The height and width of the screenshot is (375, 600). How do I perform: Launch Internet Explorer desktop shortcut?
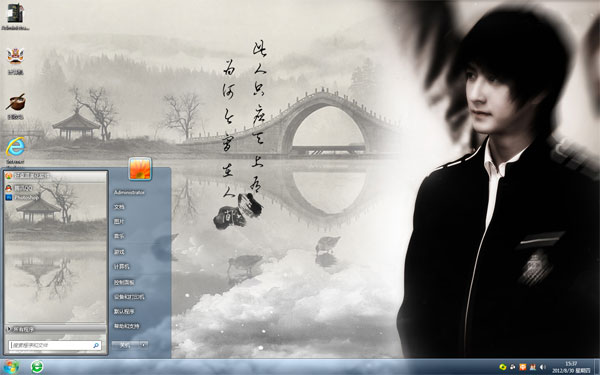15,152
